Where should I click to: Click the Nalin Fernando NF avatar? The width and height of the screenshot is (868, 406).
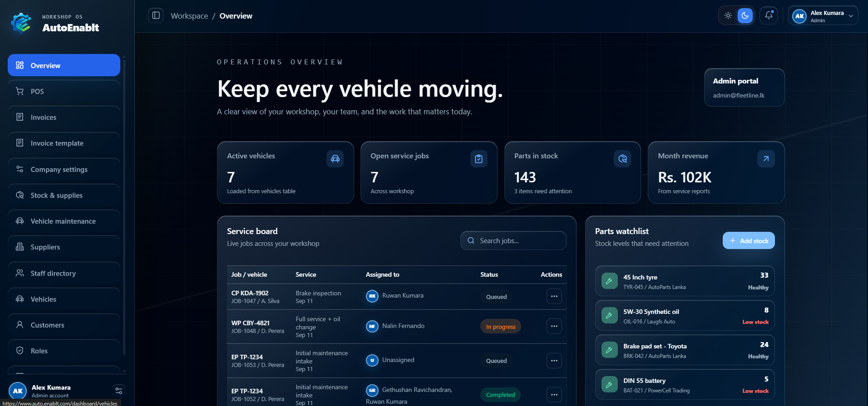coord(372,326)
